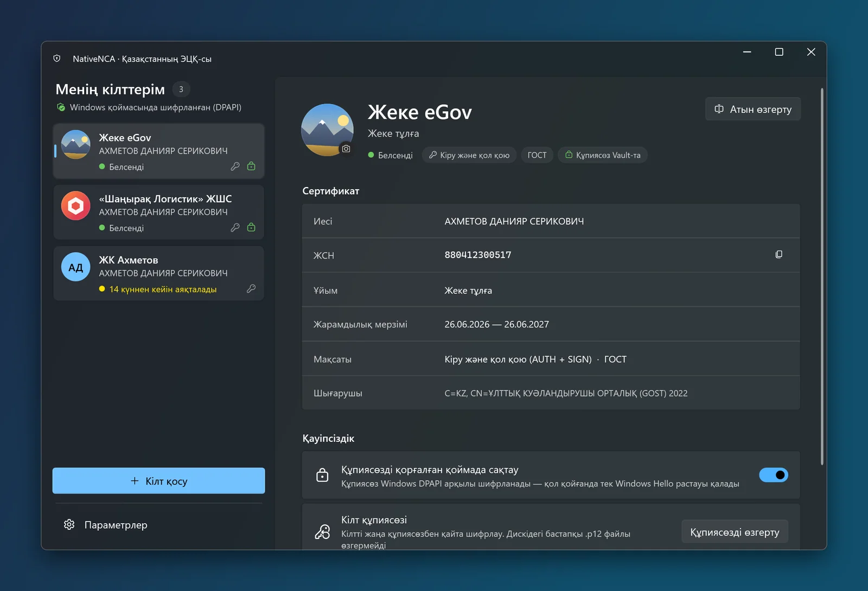This screenshot has height=591, width=868.
Task: Click the lock icon beside Құпиясөзді қорғалған қоймада сақтау
Action: pos(322,475)
